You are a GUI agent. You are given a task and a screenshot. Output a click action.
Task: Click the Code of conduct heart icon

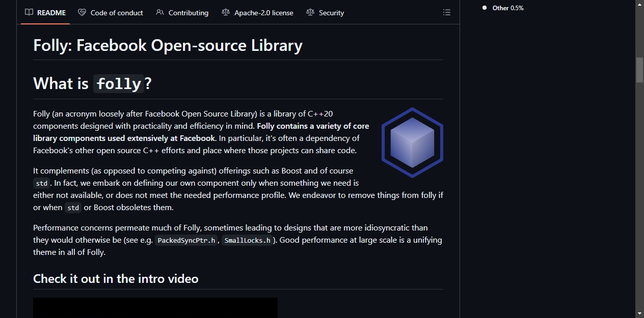pyautogui.click(x=82, y=13)
